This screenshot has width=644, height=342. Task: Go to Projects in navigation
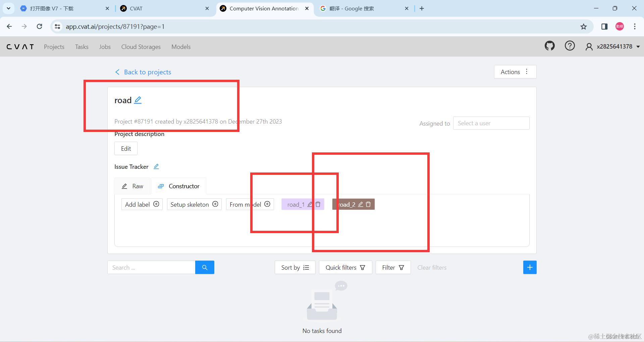click(54, 47)
